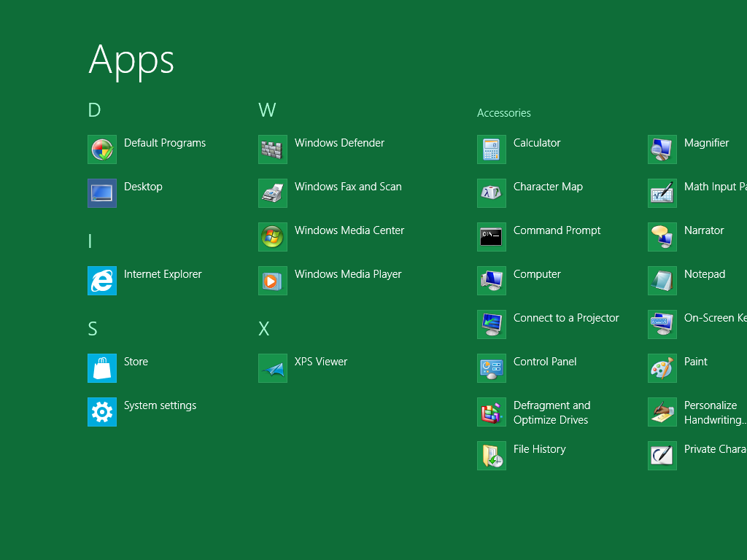Launch the Magnifier icon
The height and width of the screenshot is (560, 747).
(662, 149)
